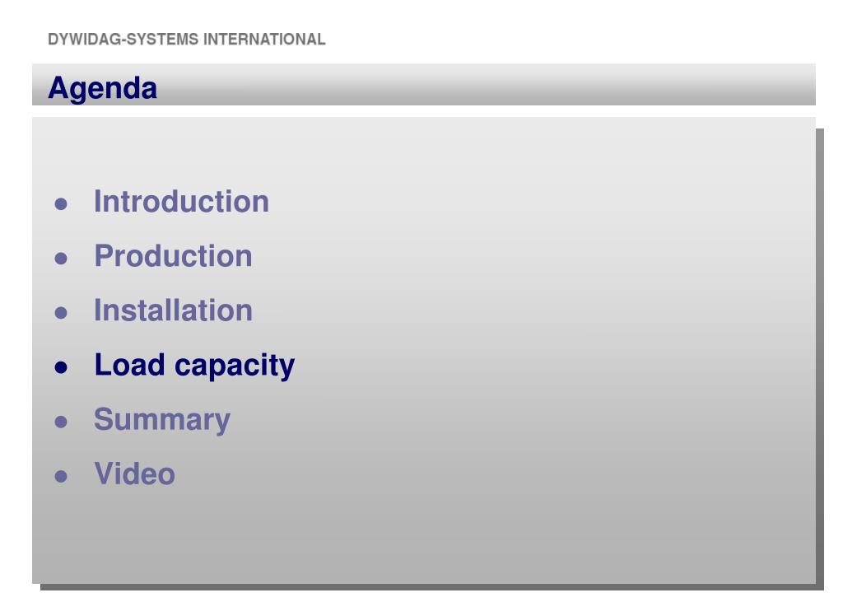This screenshot has height=616, width=843.
Task: Click the 'Agenda' slide title
Action: pyautogui.click(x=102, y=88)
